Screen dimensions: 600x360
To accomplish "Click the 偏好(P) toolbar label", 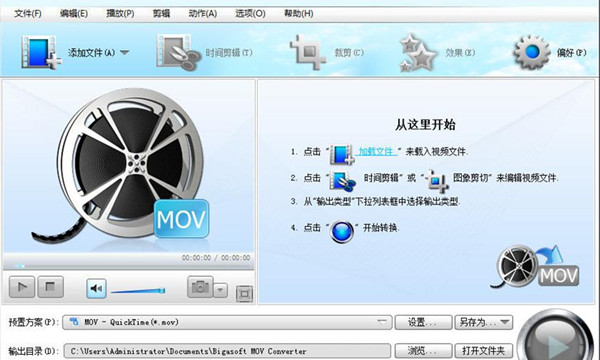I will pyautogui.click(x=572, y=53).
